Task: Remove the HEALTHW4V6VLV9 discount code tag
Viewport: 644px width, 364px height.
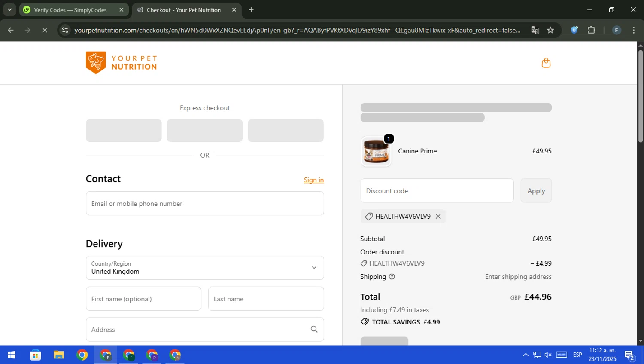Action: click(438, 217)
